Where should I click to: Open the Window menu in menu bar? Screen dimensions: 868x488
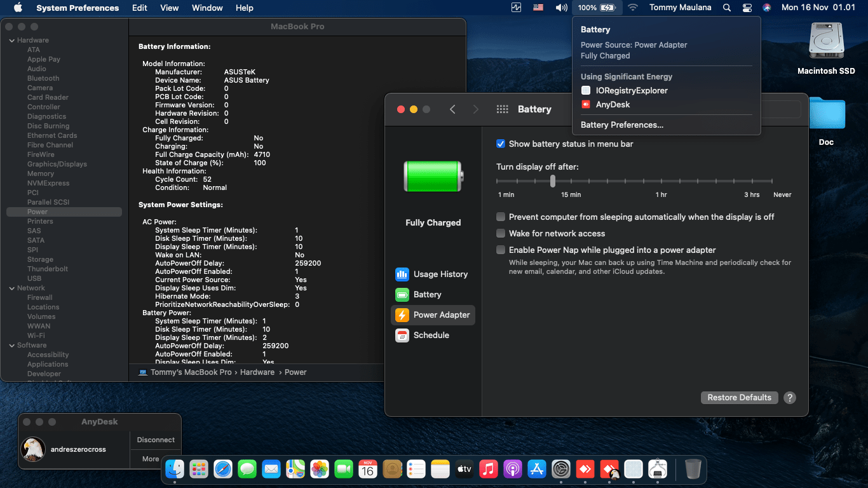(207, 8)
